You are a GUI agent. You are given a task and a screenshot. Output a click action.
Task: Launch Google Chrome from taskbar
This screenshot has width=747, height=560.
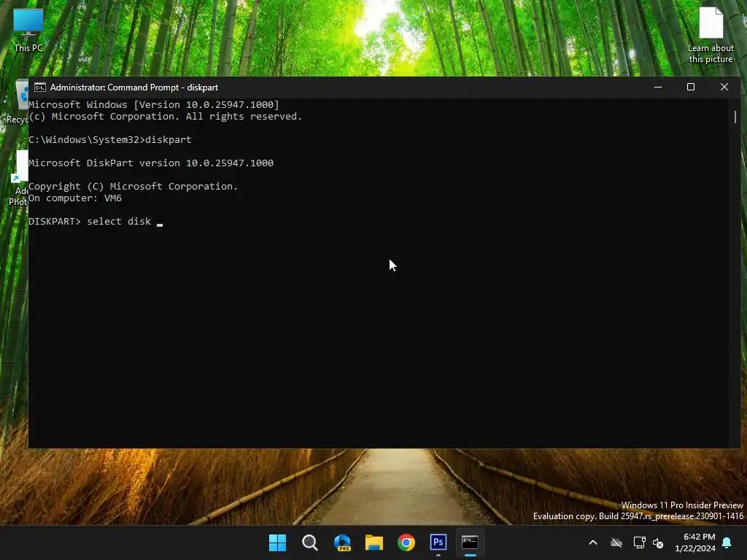click(x=406, y=542)
